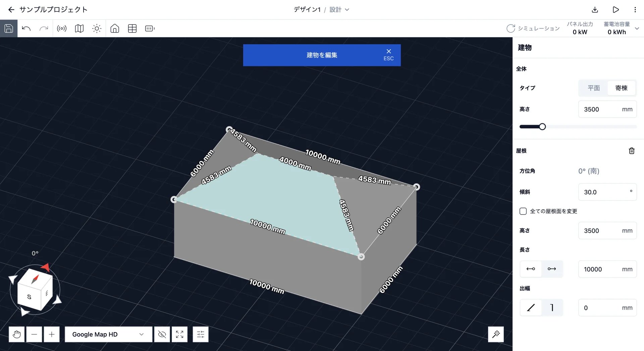This screenshot has height=351, width=644.
Task: Open the three-dot more menu
Action: pos(635,10)
